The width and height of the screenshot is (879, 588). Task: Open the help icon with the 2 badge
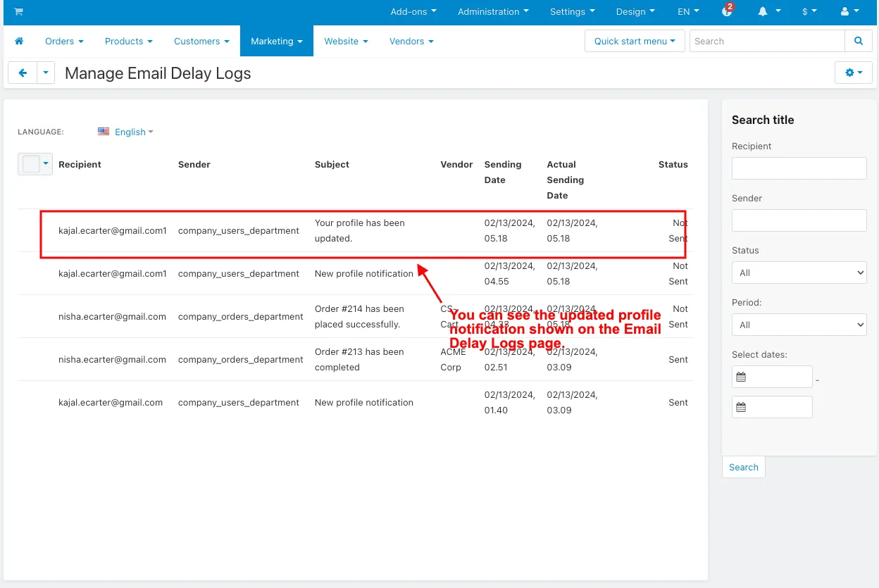pyautogui.click(x=728, y=11)
